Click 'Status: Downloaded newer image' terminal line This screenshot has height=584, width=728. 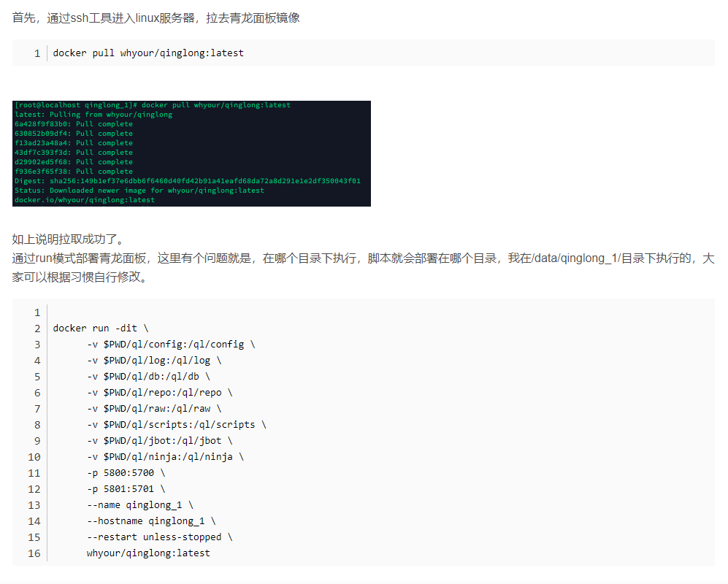pyautogui.click(x=139, y=191)
